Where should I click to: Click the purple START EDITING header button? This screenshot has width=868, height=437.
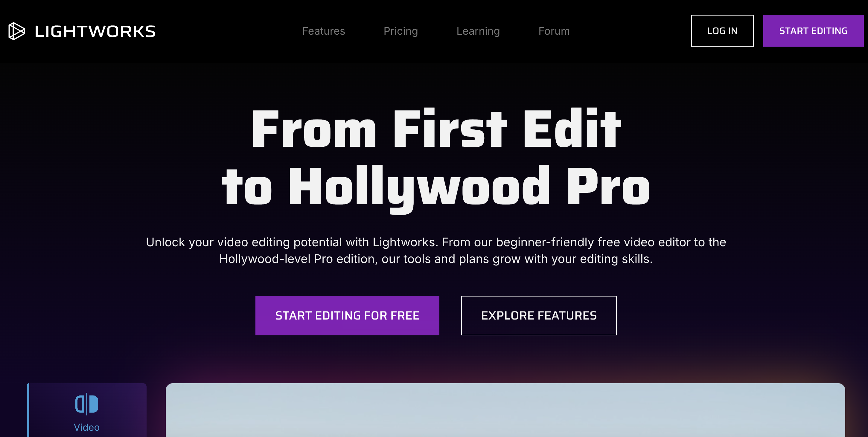click(x=813, y=30)
